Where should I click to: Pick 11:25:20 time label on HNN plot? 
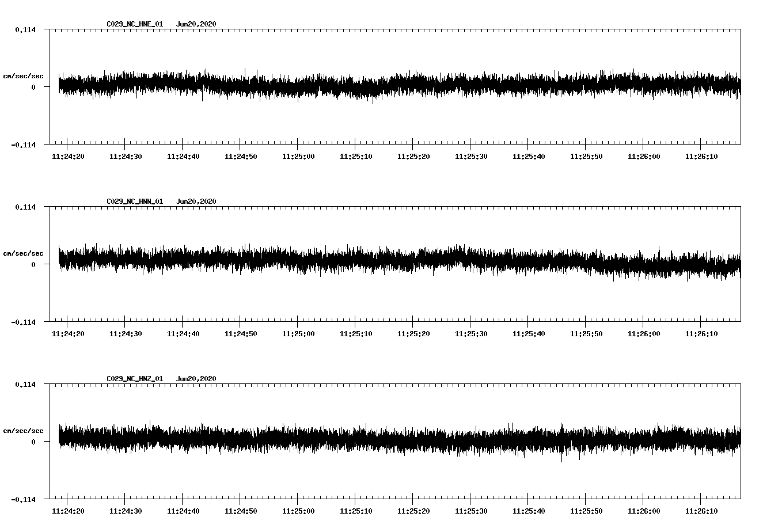(413, 334)
